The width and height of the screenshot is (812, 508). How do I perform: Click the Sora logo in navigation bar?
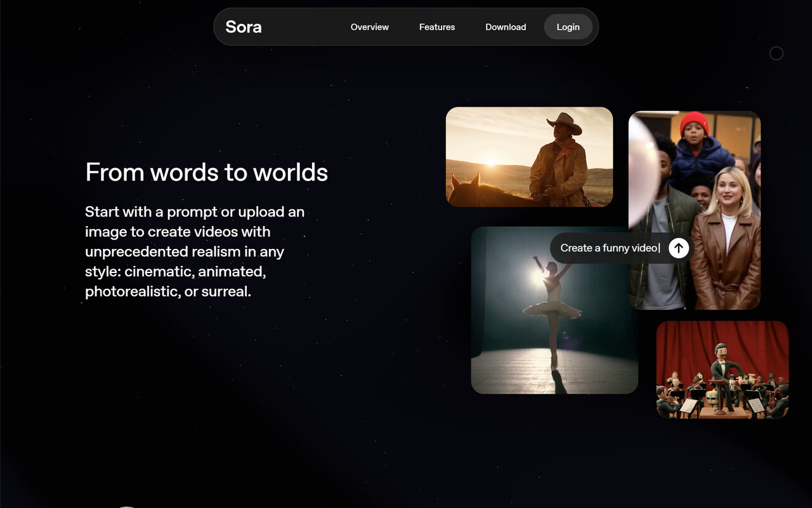[x=244, y=27]
